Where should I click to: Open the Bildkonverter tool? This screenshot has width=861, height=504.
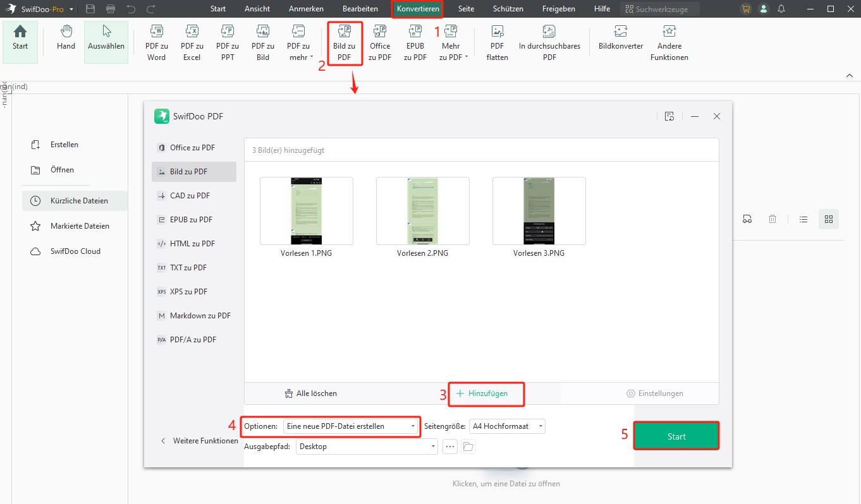click(621, 39)
